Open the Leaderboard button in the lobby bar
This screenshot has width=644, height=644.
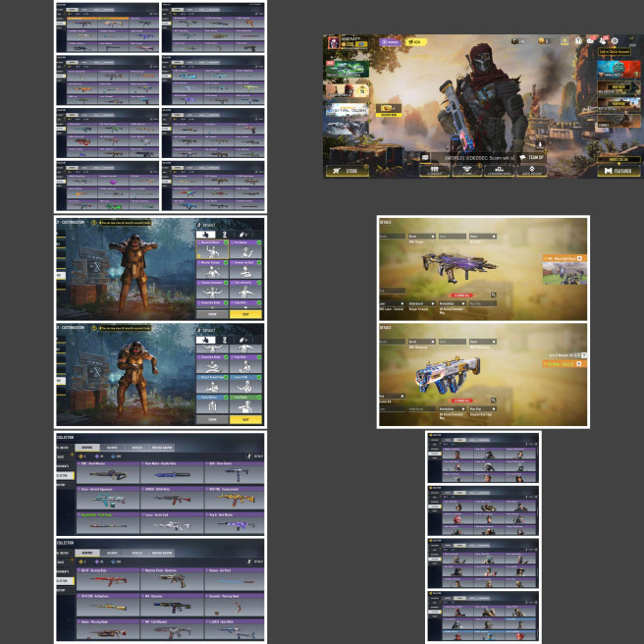[499, 171]
